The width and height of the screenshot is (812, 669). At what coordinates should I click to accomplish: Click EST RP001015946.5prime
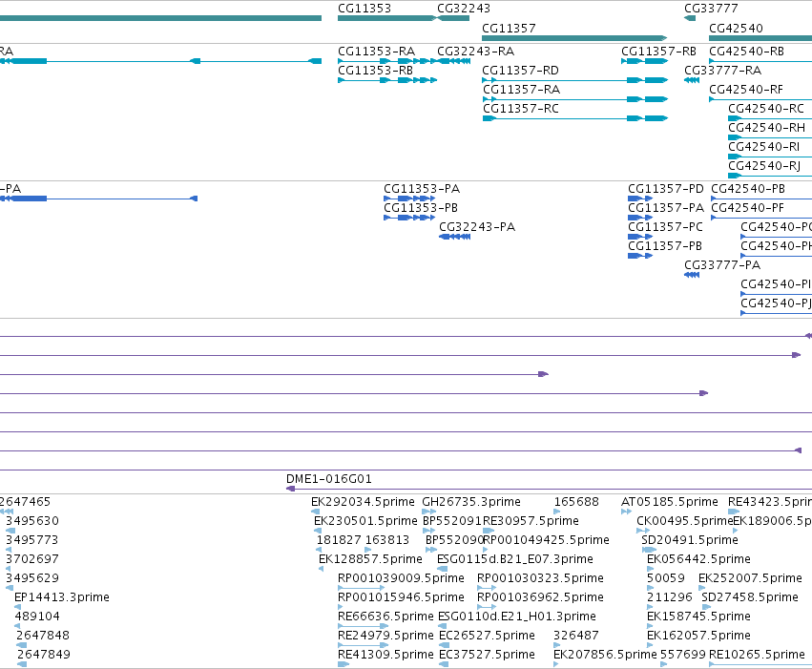pyautogui.click(x=341, y=607)
